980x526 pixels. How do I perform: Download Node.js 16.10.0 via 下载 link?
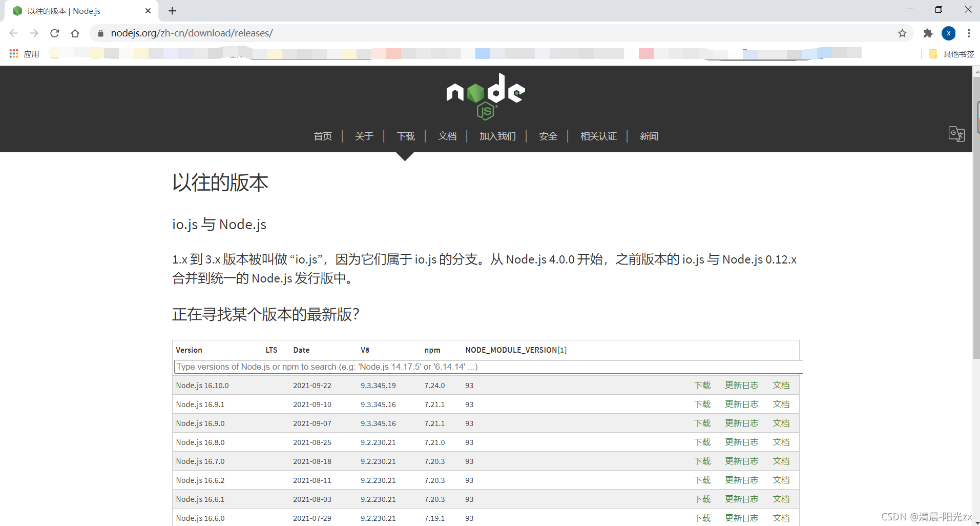click(x=702, y=386)
